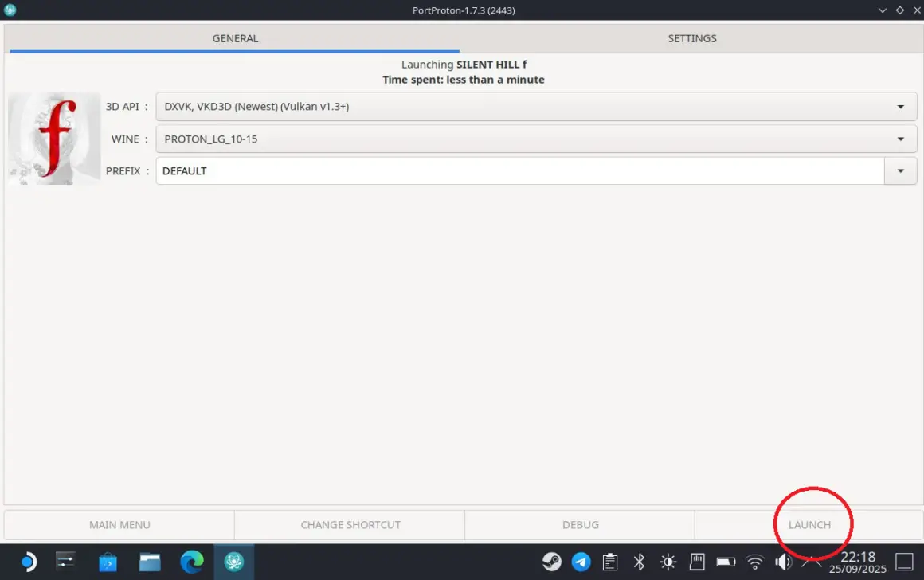
Task: Click the Silent Hill f cover thumbnail
Action: tap(54, 139)
